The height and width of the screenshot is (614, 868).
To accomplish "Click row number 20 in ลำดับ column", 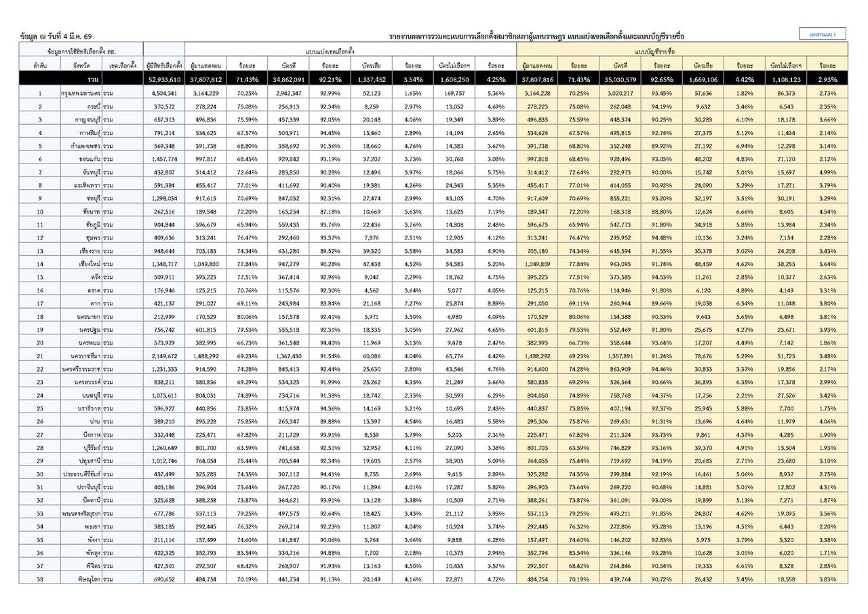I will pos(40,343).
